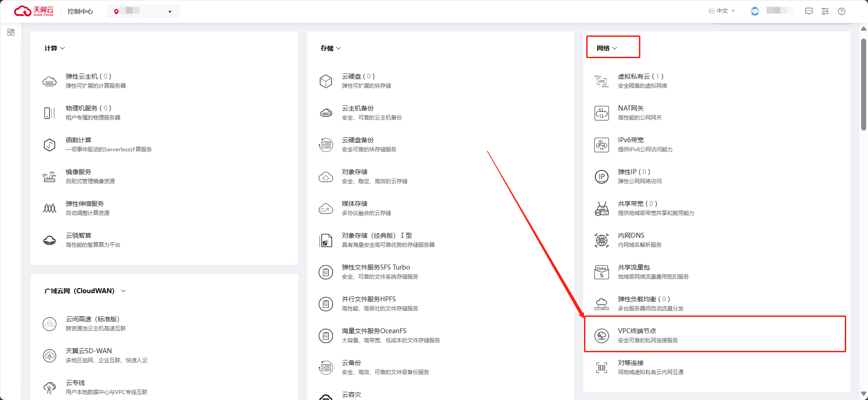Click the 云硬盘 cube icon
The width and height of the screenshot is (868, 400).
tap(326, 81)
